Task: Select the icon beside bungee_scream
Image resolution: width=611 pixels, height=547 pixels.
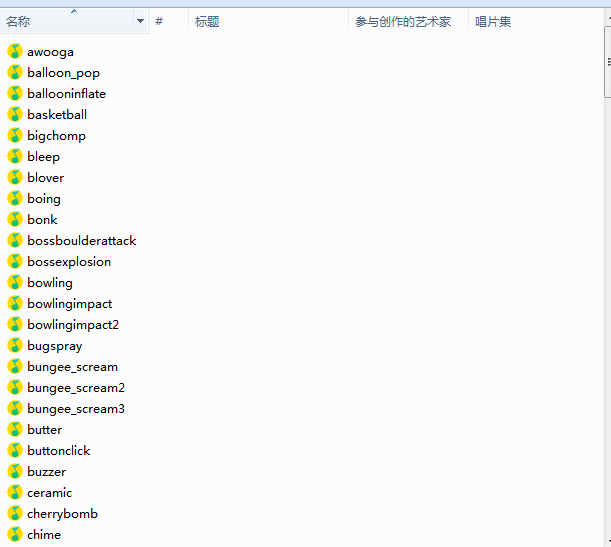Action: click(15, 367)
